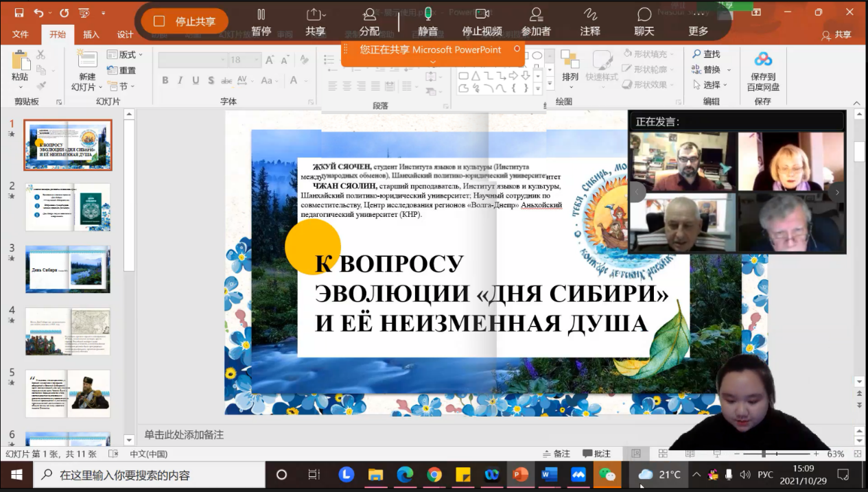Switch to the 插入 ribbon tab

point(91,35)
